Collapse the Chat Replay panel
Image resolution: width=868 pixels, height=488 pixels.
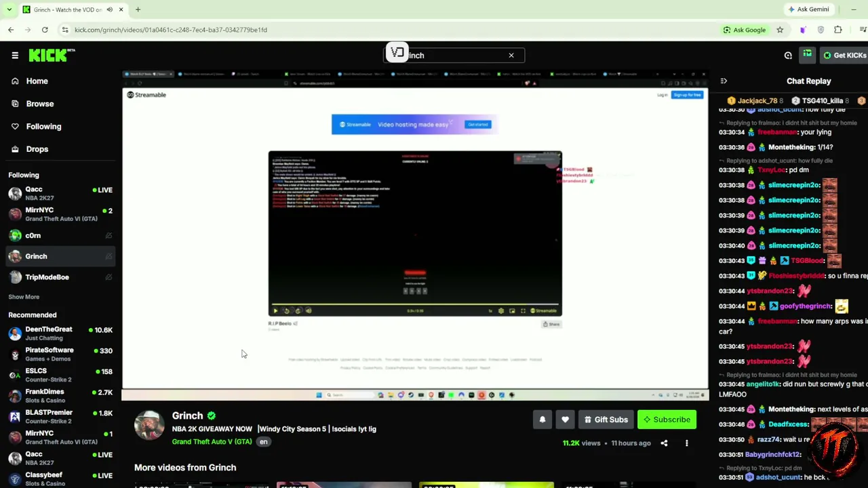tap(724, 81)
